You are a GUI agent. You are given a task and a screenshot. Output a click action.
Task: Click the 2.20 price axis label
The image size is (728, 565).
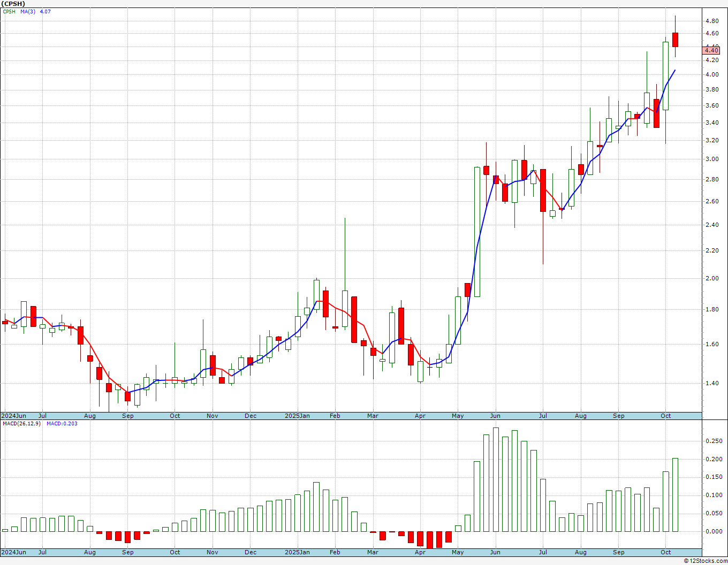(x=712, y=251)
